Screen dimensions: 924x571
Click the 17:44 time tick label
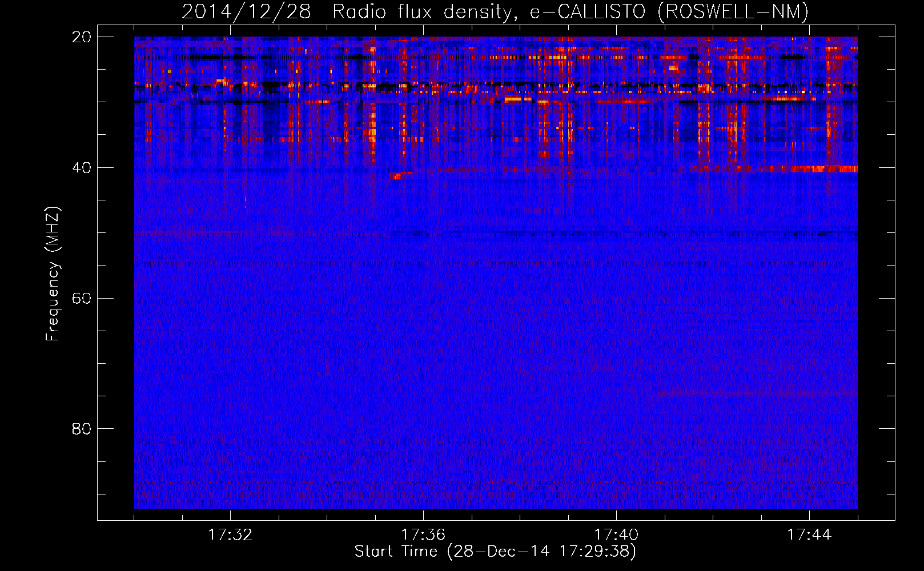[809, 535]
